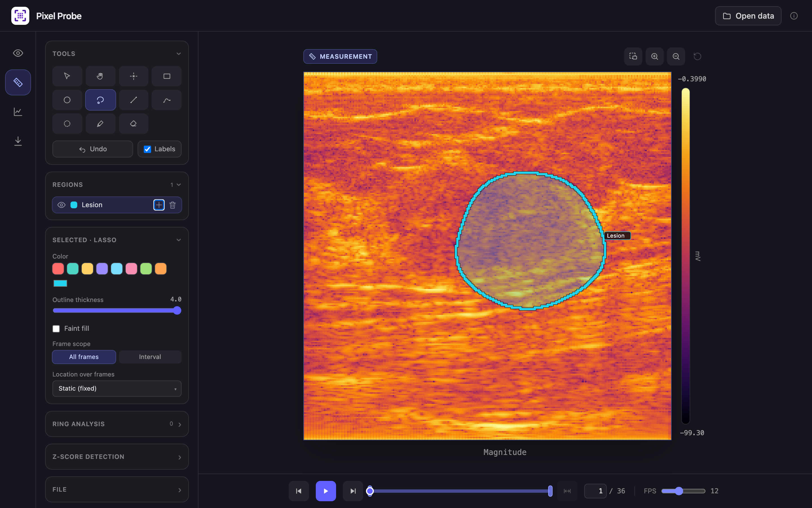812x508 pixels.
Task: Open the Location over frames dropdown
Action: 117,388
